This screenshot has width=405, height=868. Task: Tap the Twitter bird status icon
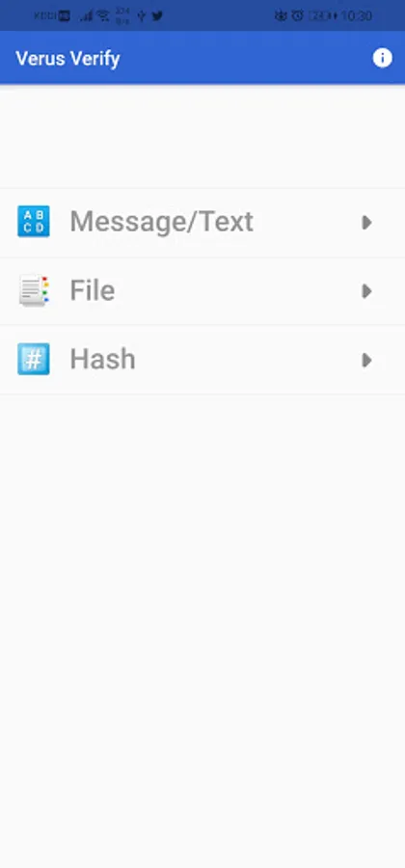click(158, 15)
